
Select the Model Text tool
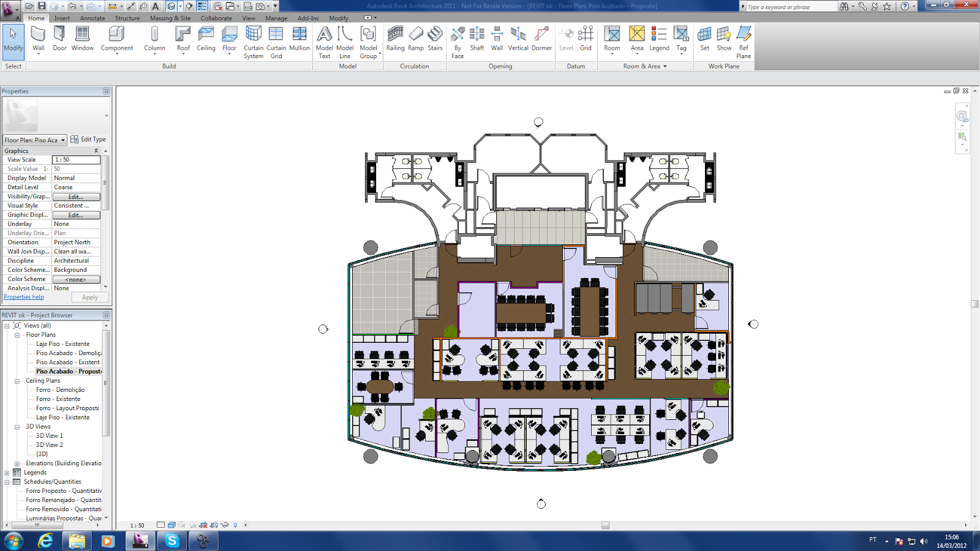tap(325, 42)
